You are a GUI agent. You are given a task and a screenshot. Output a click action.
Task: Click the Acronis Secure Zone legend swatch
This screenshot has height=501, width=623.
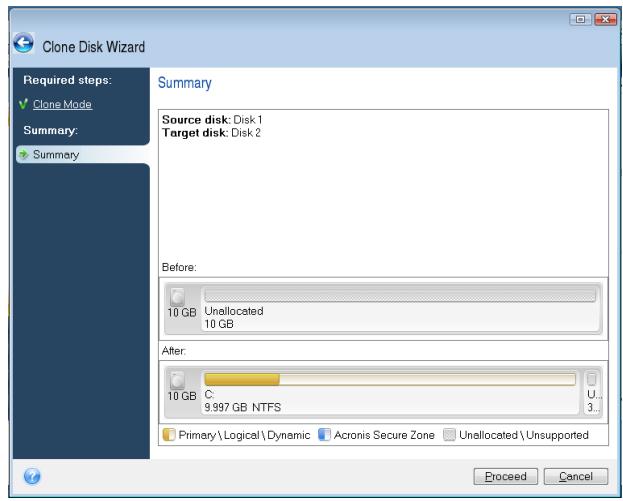tap(324, 435)
